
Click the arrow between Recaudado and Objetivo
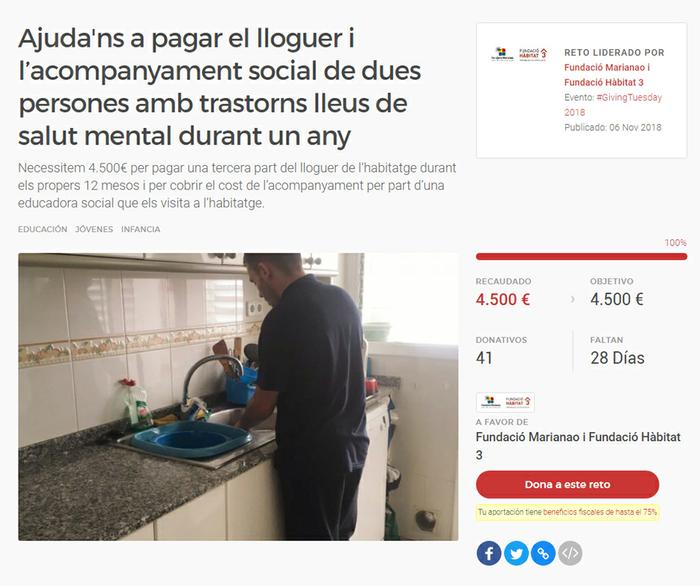(572, 299)
